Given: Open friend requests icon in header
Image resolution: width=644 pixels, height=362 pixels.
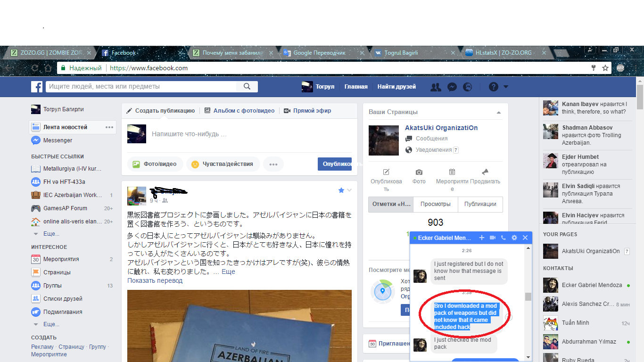Looking at the screenshot, I should (436, 87).
